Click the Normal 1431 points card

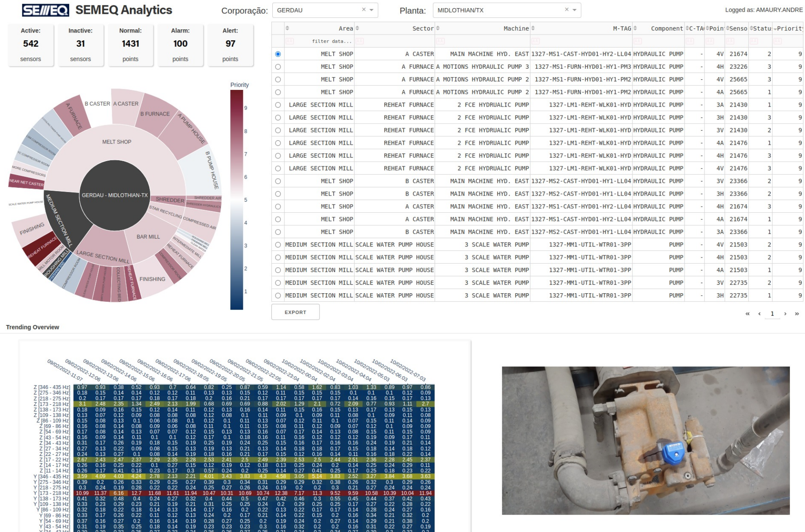[130, 45]
